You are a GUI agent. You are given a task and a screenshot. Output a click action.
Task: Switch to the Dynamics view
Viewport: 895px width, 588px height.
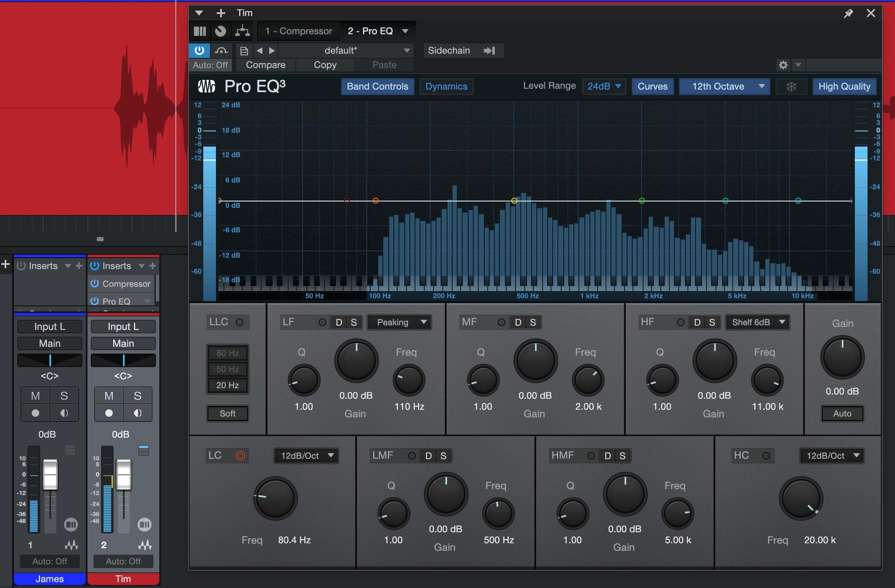click(446, 87)
